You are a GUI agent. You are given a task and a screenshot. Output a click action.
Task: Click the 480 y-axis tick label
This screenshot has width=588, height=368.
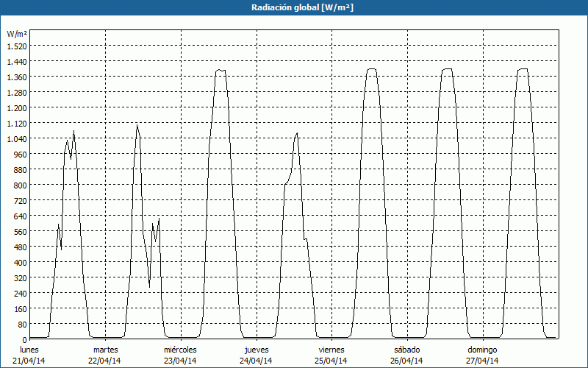coord(20,247)
